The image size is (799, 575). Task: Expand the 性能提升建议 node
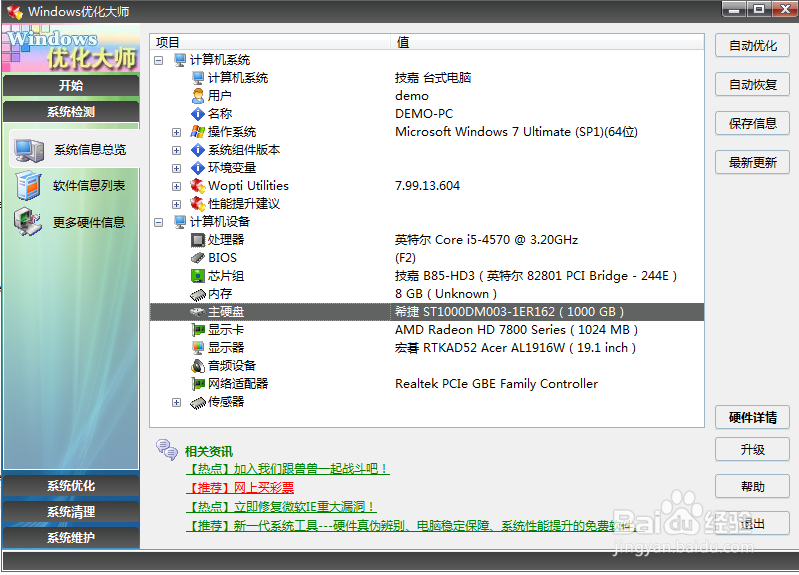pyautogui.click(x=176, y=204)
